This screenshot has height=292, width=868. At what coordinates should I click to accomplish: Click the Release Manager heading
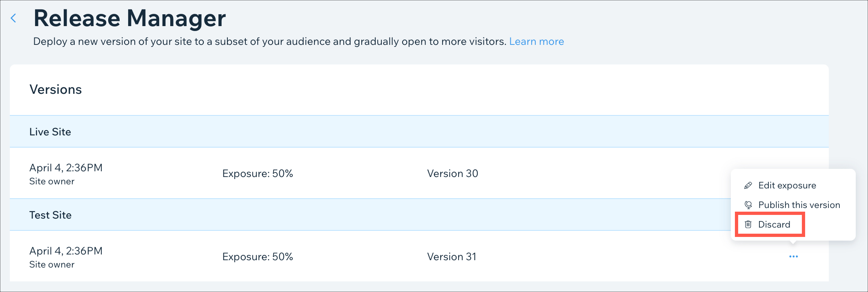(129, 18)
